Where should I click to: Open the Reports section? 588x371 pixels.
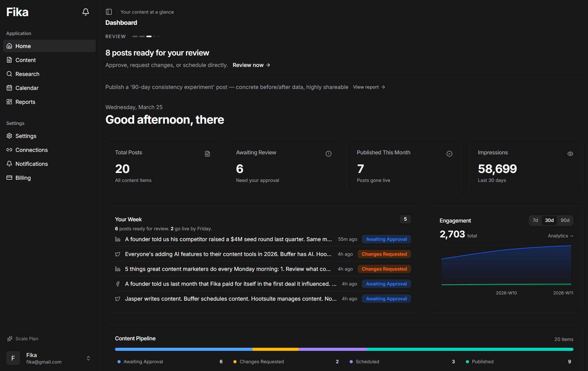pos(25,102)
